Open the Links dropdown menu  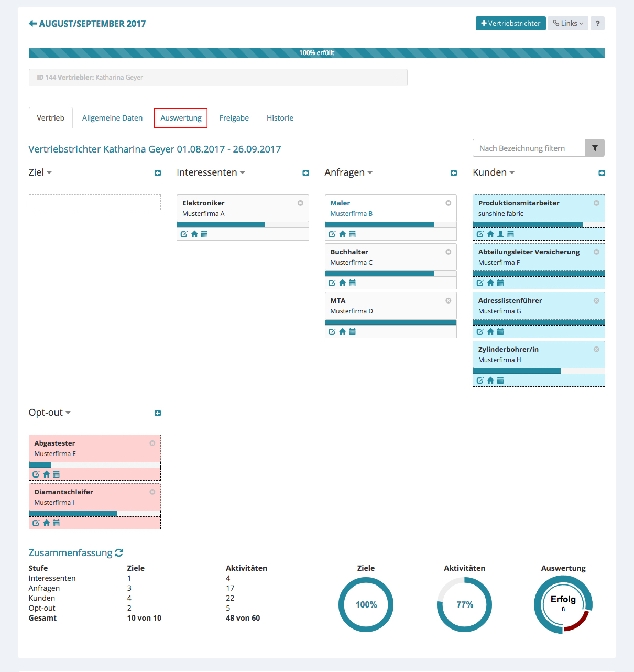coord(568,24)
